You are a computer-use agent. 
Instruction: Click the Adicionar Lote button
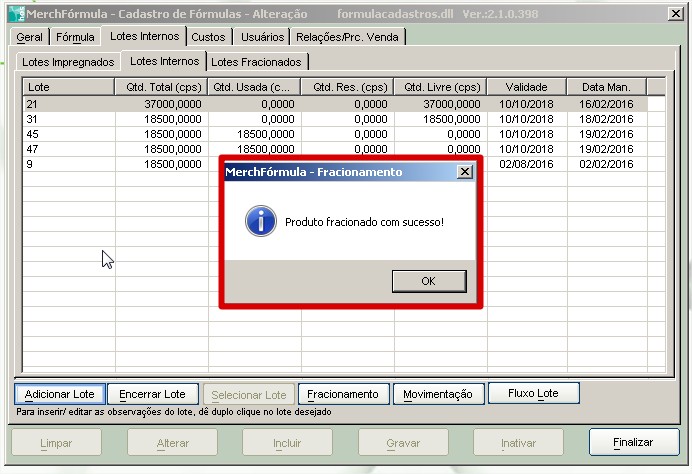tap(59, 394)
